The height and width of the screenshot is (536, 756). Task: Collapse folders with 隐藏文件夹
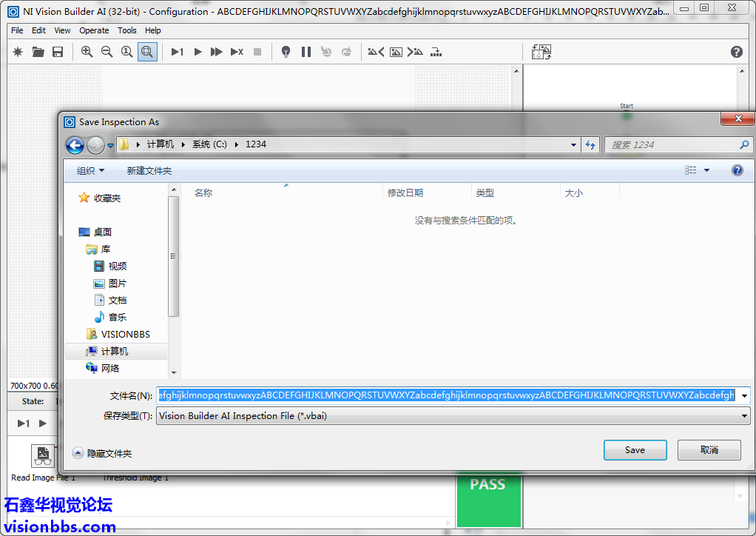(102, 453)
